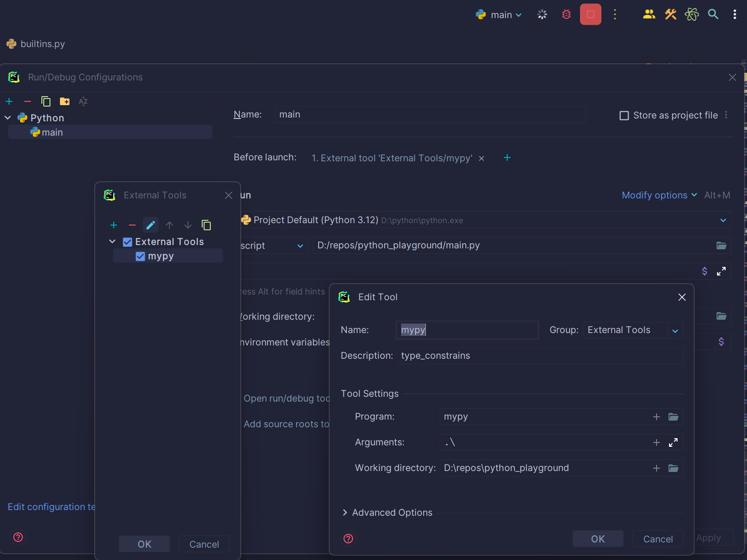Insert macro into Program field
This screenshot has width=747, height=560.
[x=657, y=417]
